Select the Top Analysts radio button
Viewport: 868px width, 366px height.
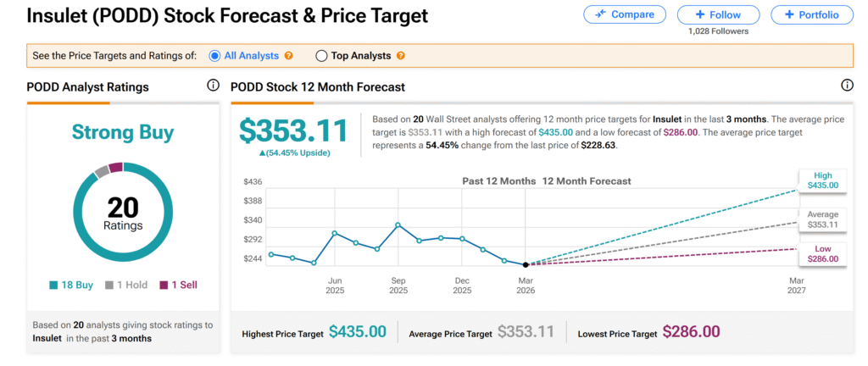click(321, 56)
